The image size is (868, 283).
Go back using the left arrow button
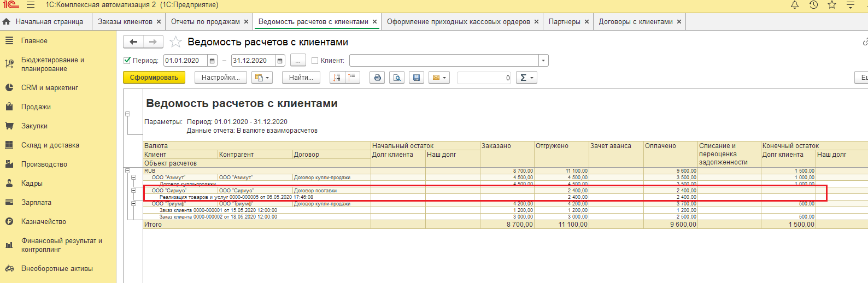[x=133, y=42]
